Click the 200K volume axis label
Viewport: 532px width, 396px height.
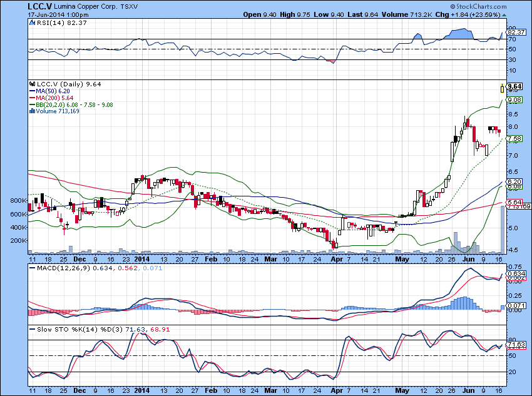(x=18, y=241)
